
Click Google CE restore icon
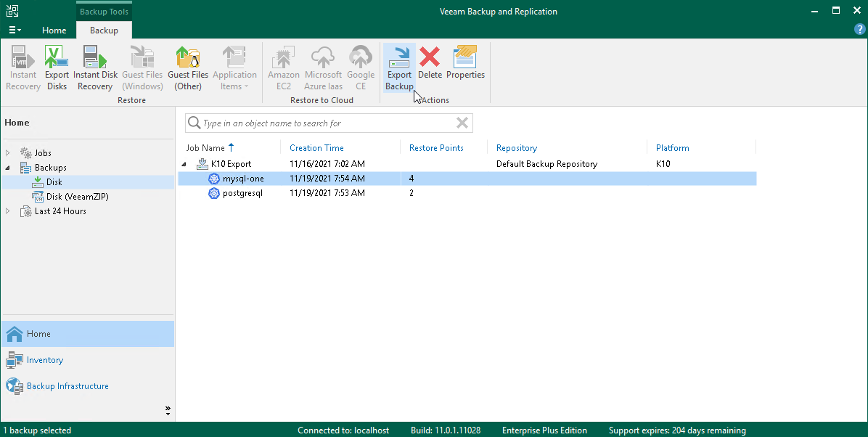361,68
